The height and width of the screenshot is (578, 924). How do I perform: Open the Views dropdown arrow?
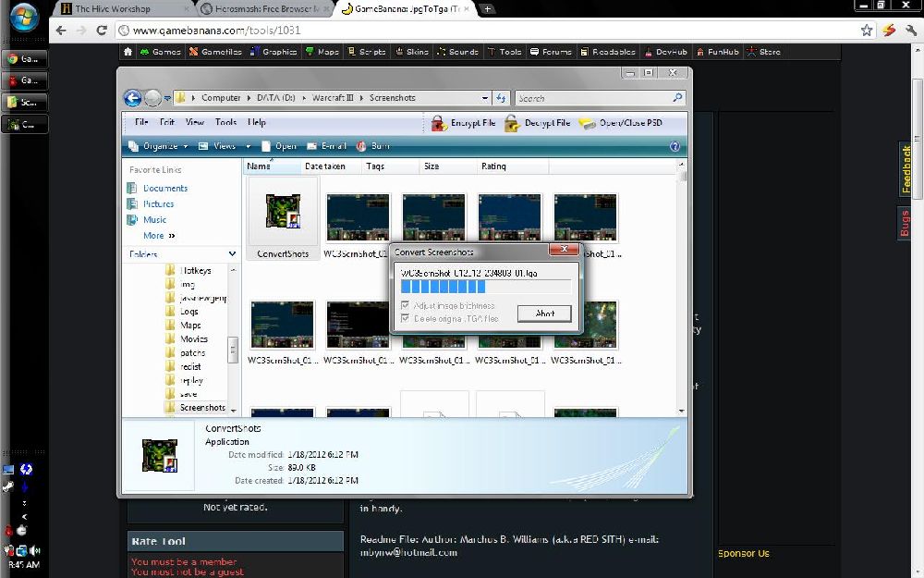pos(248,146)
